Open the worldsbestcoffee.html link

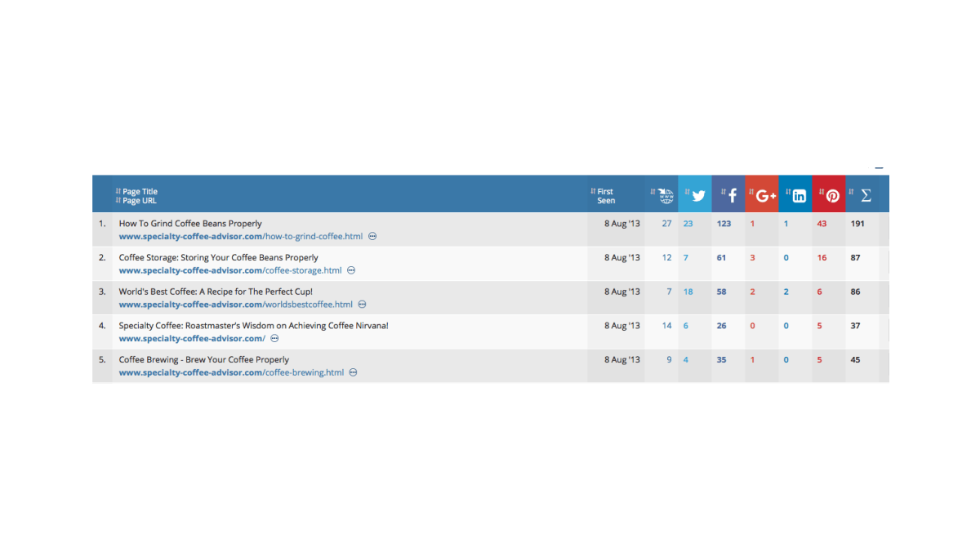[236, 305]
